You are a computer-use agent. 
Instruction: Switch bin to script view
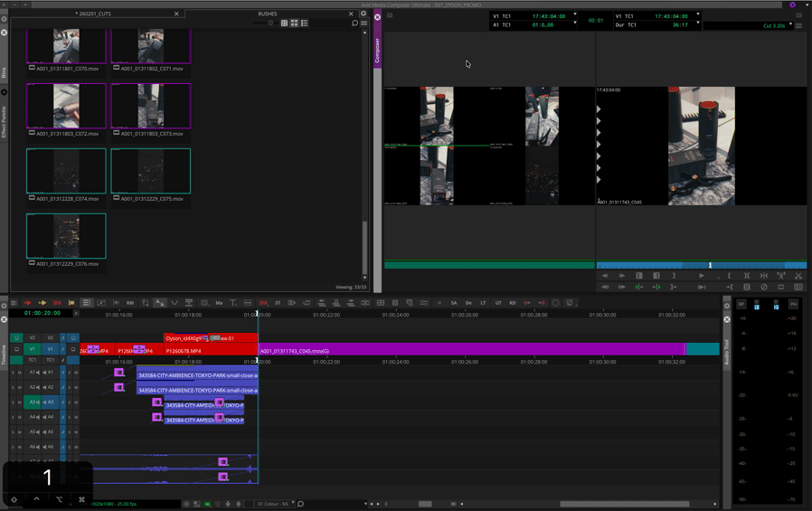point(304,23)
